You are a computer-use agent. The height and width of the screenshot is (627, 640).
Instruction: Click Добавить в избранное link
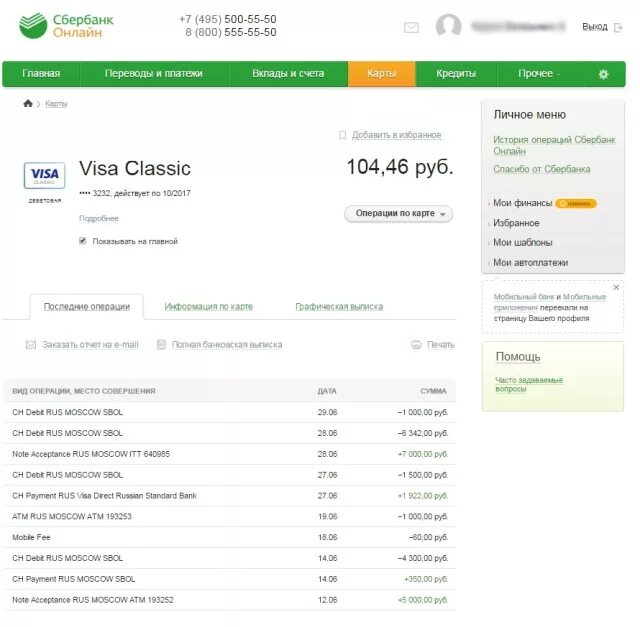click(x=397, y=135)
